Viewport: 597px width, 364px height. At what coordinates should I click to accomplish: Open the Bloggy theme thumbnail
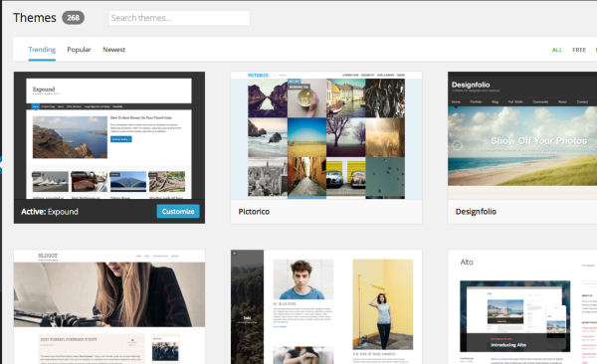pos(109,307)
